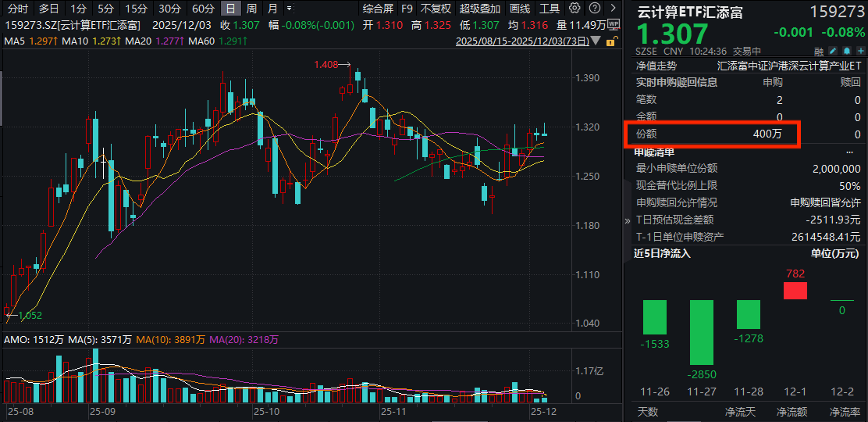Screen dimensions: 868x422
Task: Toggle 综合屏 combined screen view
Action: [378, 9]
